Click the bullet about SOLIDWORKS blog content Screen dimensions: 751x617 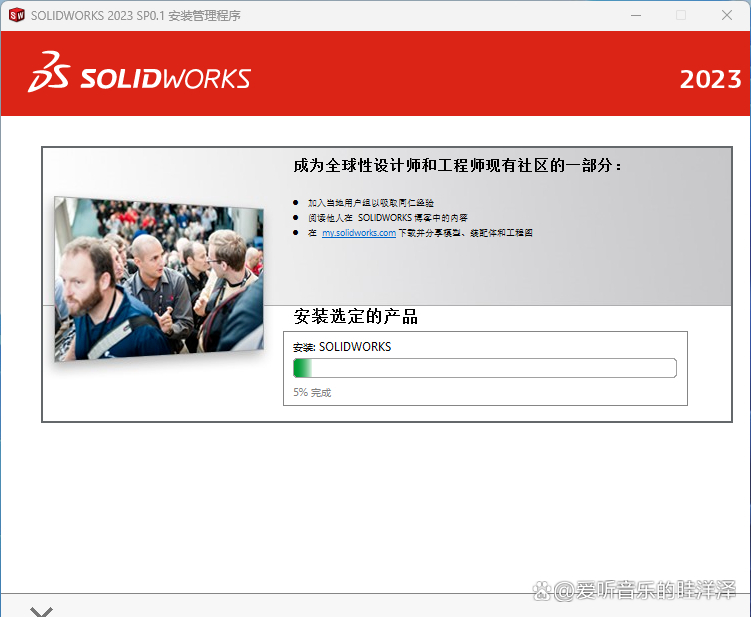tap(387, 218)
